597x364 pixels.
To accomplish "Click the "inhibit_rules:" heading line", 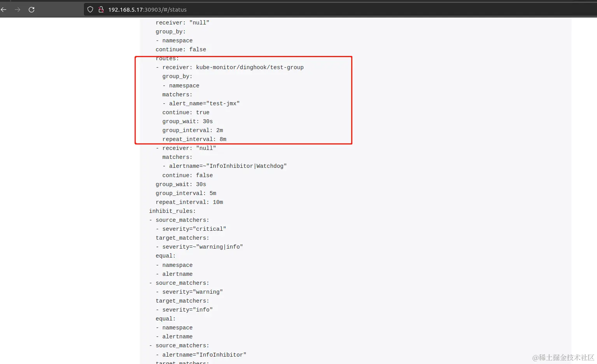I will (172, 211).
